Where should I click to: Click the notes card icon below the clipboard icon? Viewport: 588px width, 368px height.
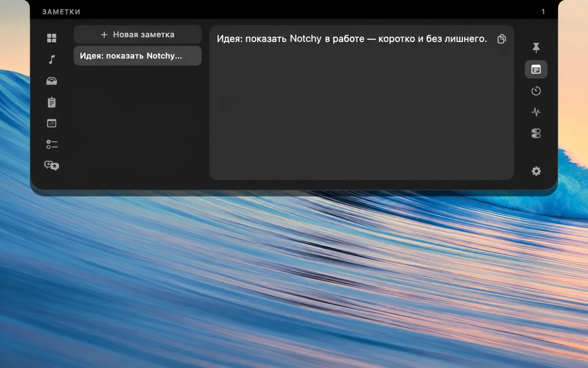pyautogui.click(x=52, y=123)
